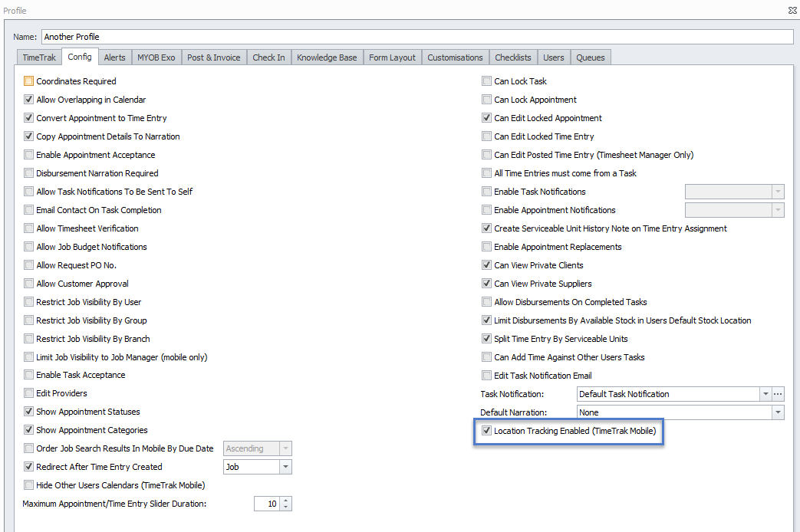Viewport: 800px width, 532px height.
Task: Uncheck Location Tracking Enabled (TimeTrak Mobile)
Action: point(487,431)
